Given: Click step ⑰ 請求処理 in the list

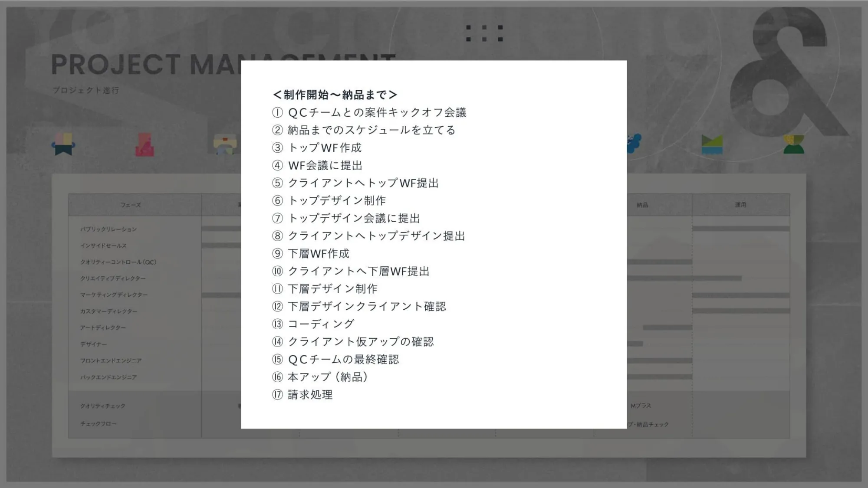Looking at the screenshot, I should (x=302, y=395).
